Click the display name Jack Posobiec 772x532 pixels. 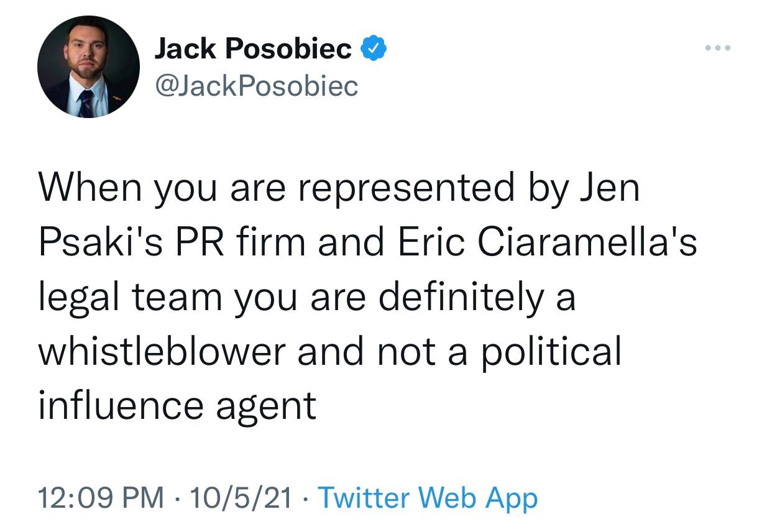point(252,48)
